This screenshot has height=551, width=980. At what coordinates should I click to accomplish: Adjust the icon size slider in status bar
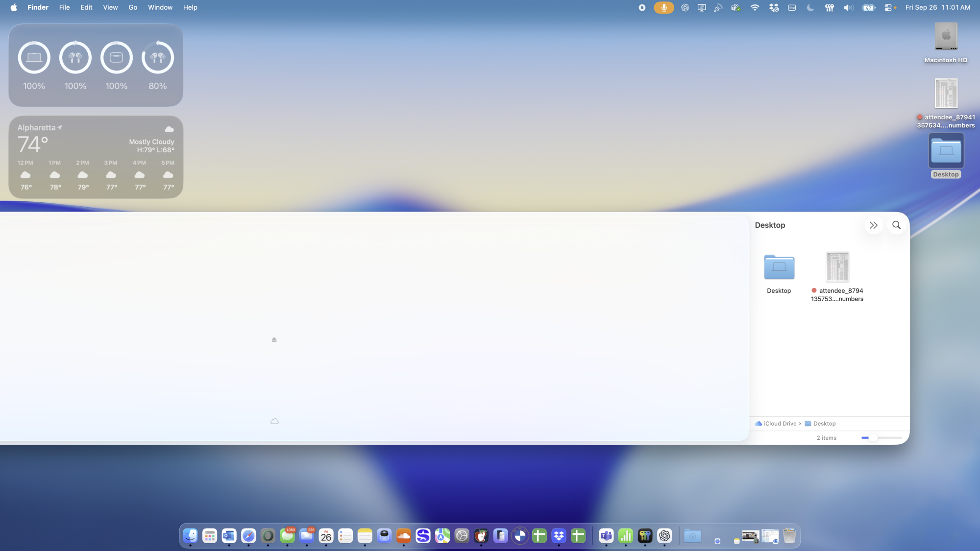[873, 438]
